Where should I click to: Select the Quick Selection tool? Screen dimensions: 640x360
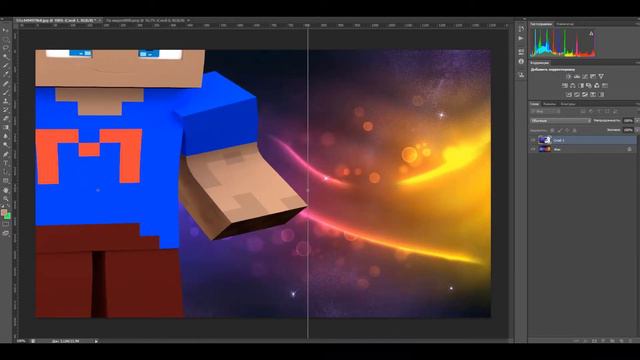tap(6, 56)
